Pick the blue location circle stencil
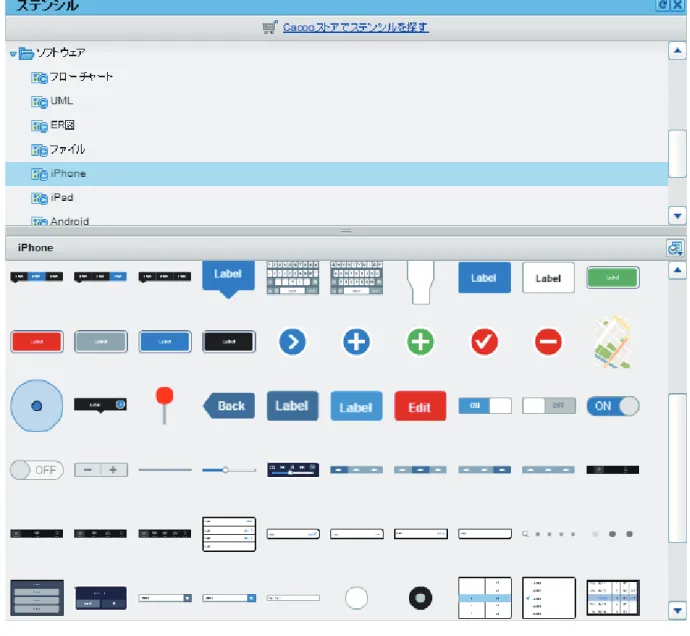This screenshot has height=636, width=690. [37, 405]
